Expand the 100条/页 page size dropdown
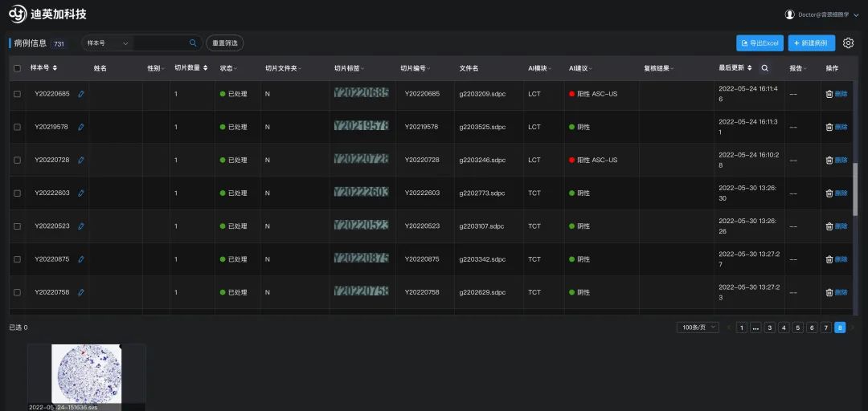Viewport: 868px width, 411px height. point(698,328)
